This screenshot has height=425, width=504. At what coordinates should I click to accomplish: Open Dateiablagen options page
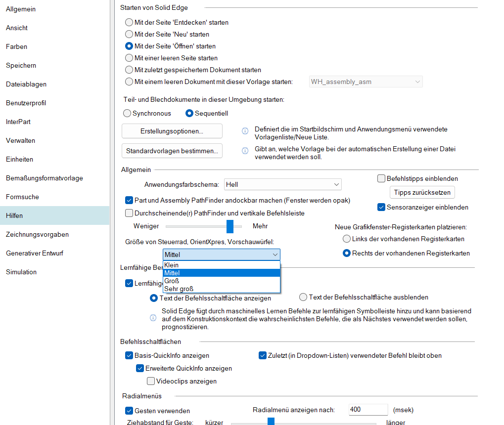[54, 84]
